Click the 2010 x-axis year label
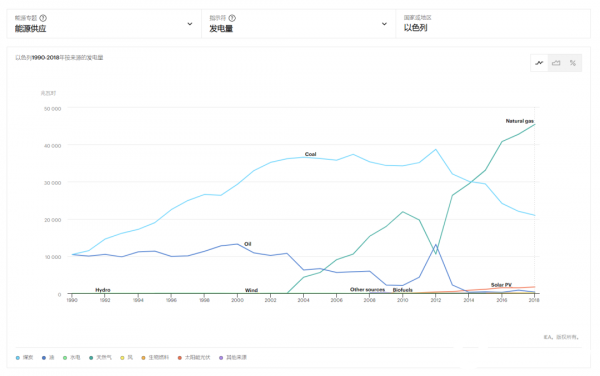600x376 pixels. 403,300
